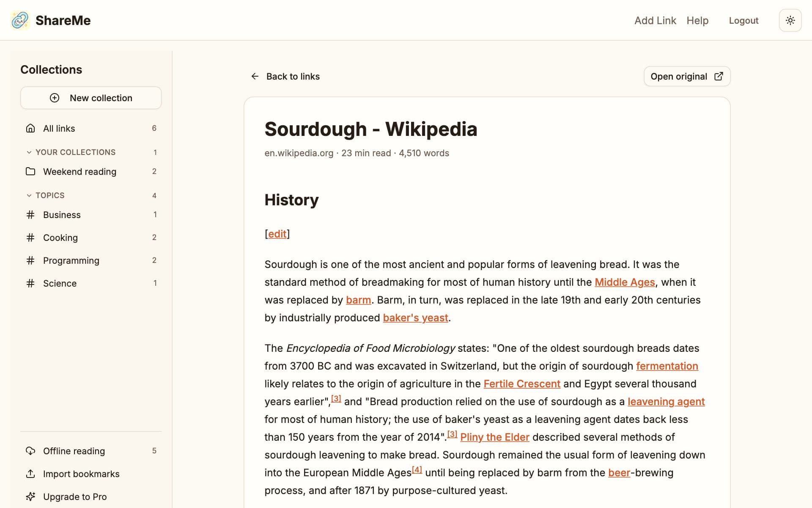This screenshot has height=508, width=812.
Task: Click the folder icon for Weekend reading
Action: (30, 171)
